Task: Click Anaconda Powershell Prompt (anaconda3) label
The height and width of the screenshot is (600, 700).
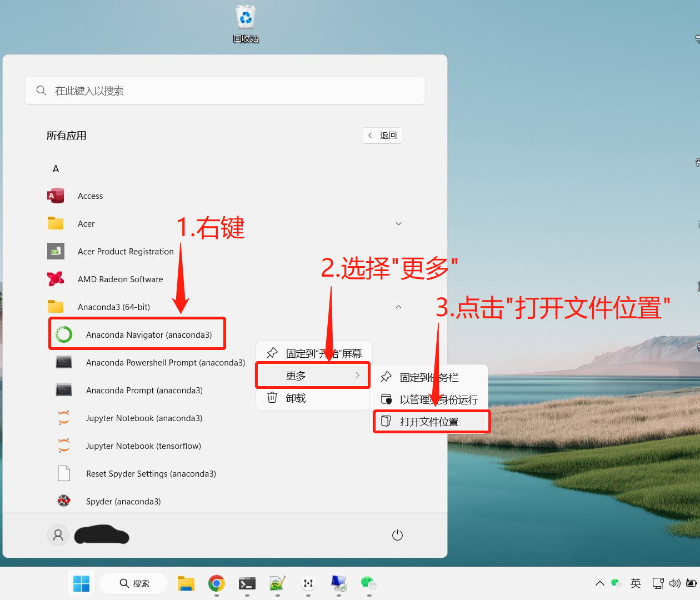Action: coord(166,363)
